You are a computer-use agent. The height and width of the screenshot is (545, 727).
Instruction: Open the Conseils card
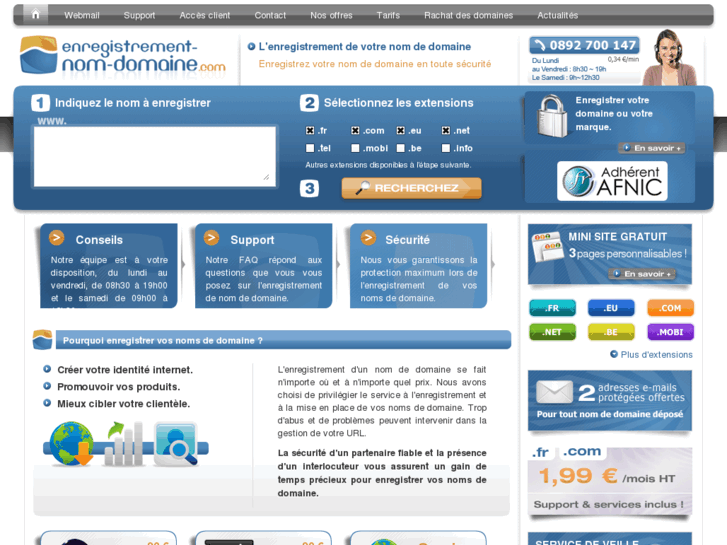(x=108, y=266)
